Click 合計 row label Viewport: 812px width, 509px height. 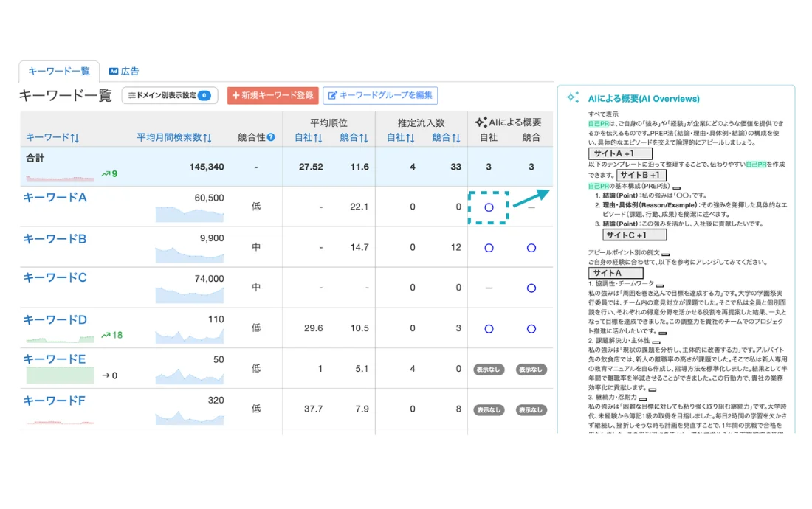click(x=35, y=159)
